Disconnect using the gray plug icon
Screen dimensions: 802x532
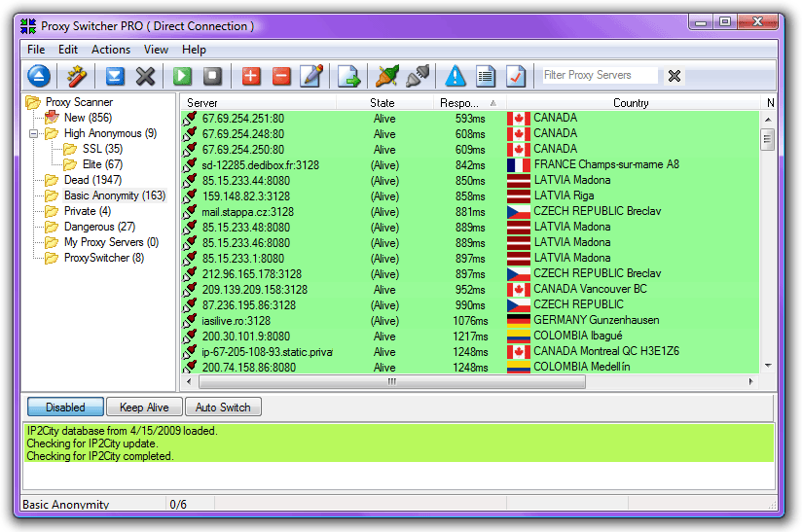pyautogui.click(x=418, y=76)
